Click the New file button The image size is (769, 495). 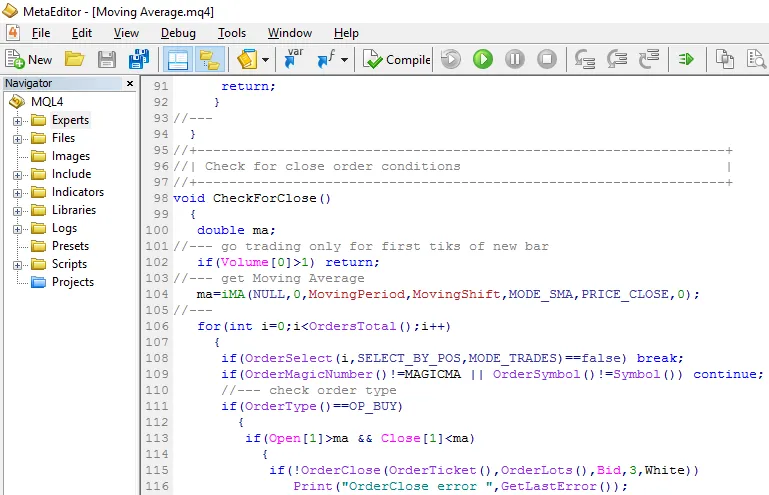click(x=28, y=59)
